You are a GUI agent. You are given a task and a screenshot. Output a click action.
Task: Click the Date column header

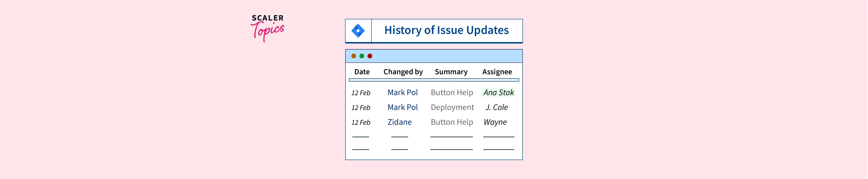pyautogui.click(x=362, y=72)
